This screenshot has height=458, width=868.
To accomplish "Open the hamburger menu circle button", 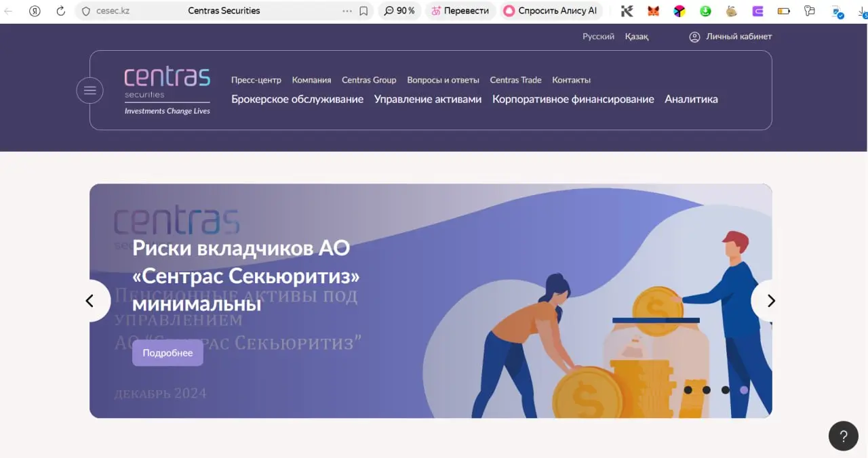I will click(x=90, y=90).
